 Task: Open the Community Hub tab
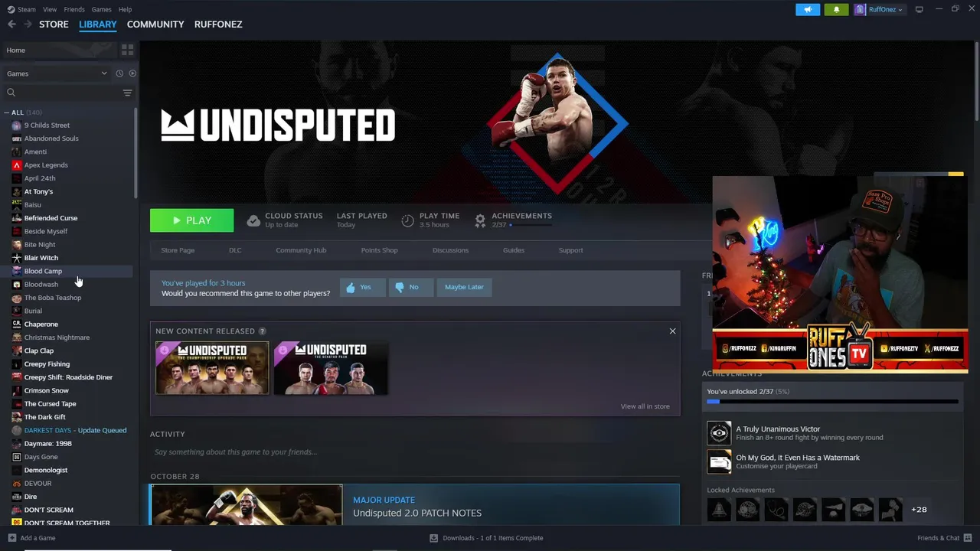click(x=301, y=250)
